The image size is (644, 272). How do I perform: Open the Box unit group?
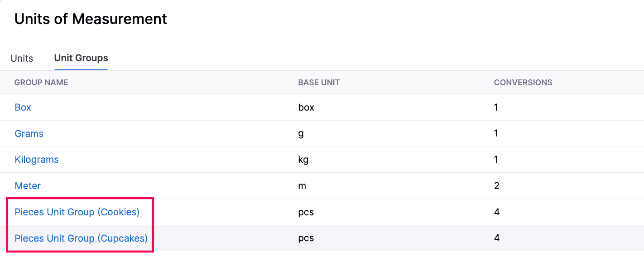[23, 107]
